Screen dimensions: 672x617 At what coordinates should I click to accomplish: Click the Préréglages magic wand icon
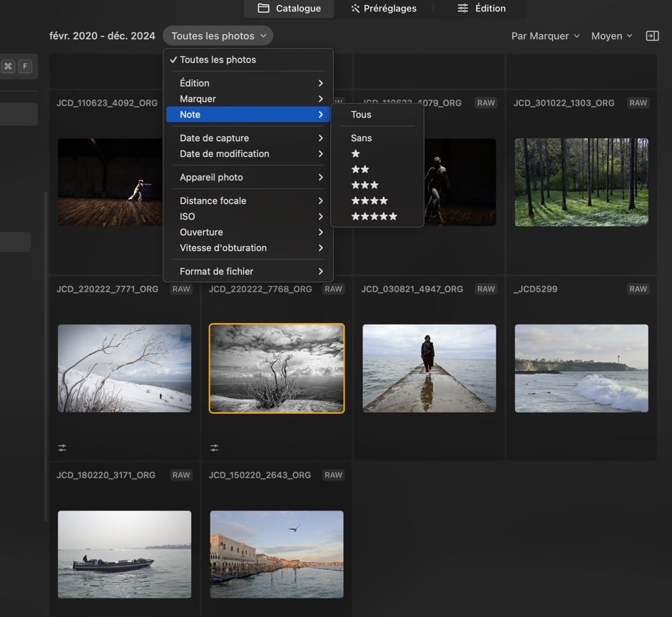coord(355,8)
